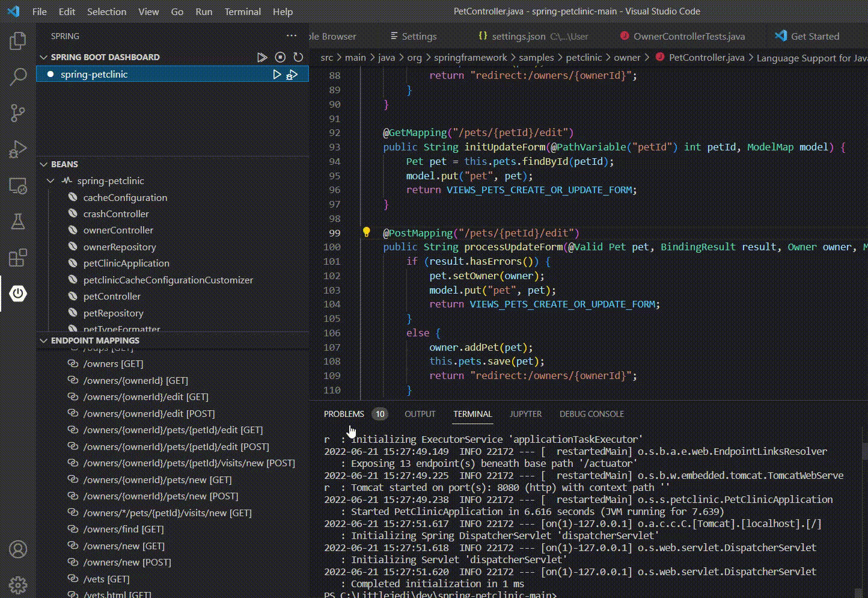868x598 pixels.
Task: Select the ownerController bean
Action: 118,230
